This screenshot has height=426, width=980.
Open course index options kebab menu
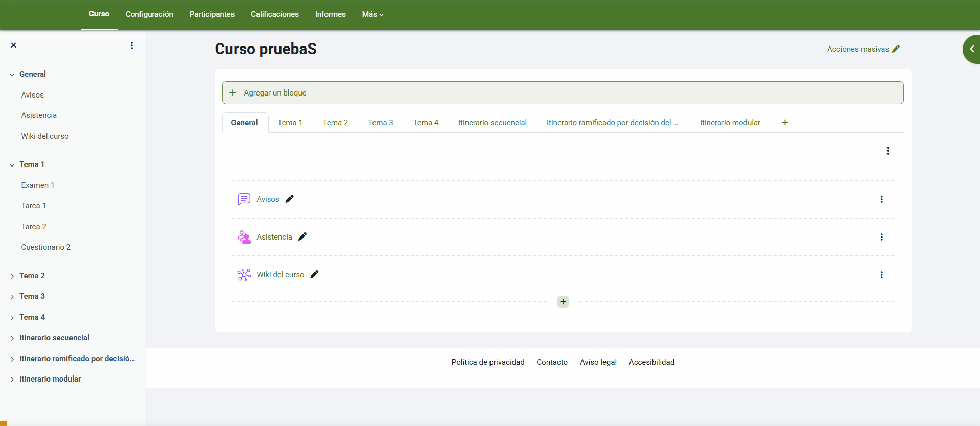[132, 45]
